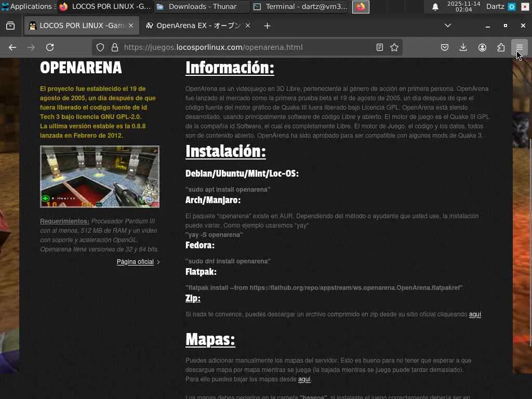
Task: Close the OpenArena EX tab
Action: point(248,25)
